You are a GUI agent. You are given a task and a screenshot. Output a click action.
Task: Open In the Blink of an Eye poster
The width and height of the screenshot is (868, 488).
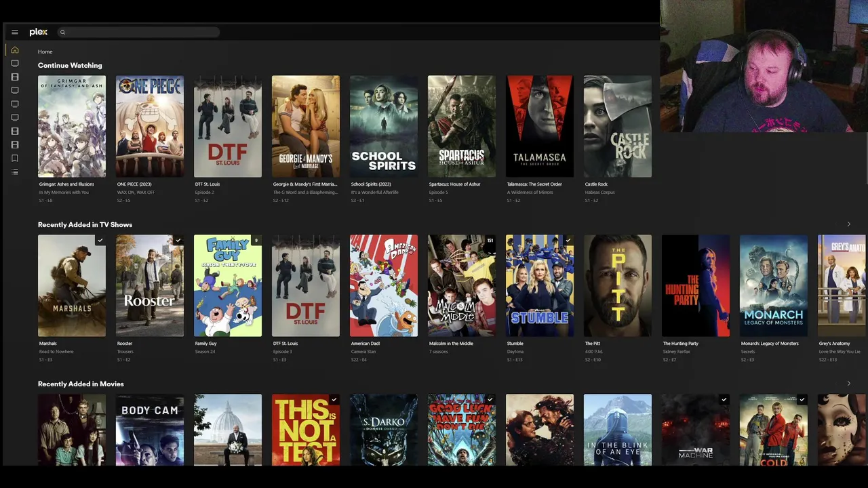[618, 430]
